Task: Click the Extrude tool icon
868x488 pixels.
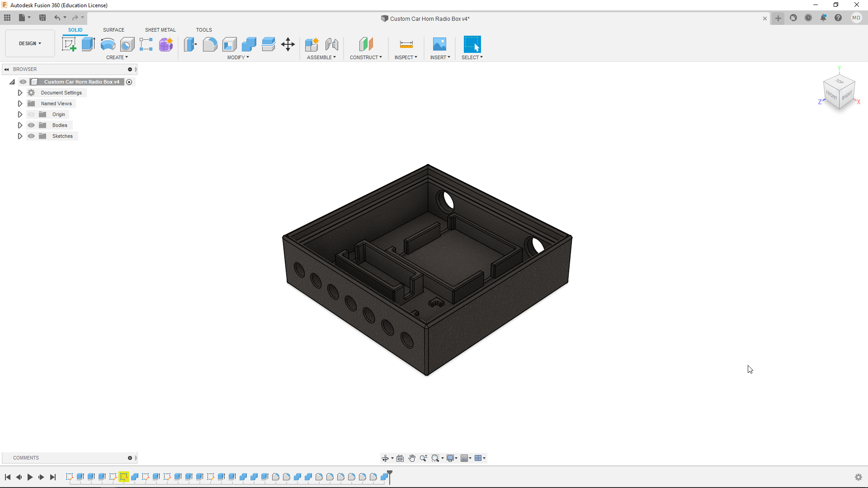Action: (88, 44)
